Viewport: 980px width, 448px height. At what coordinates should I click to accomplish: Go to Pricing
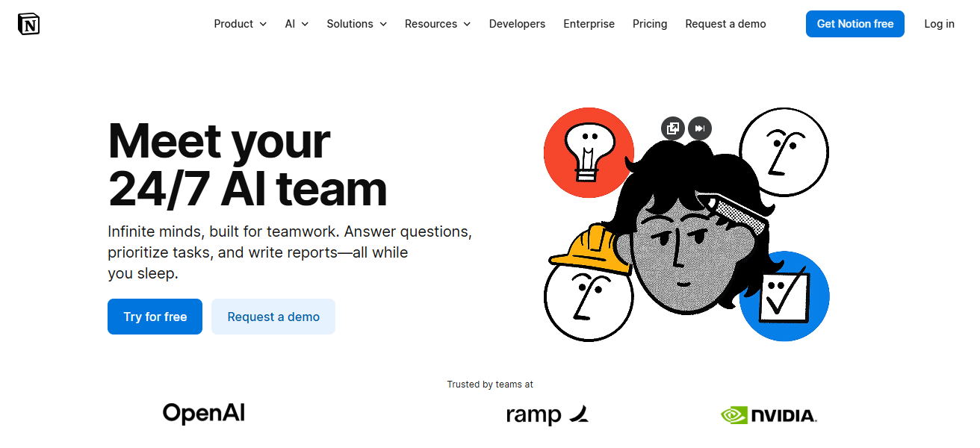pos(650,24)
